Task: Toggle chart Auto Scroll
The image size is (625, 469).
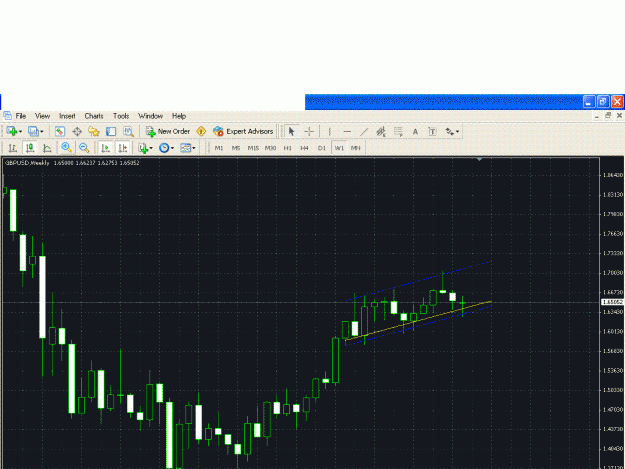Action: click(x=105, y=148)
